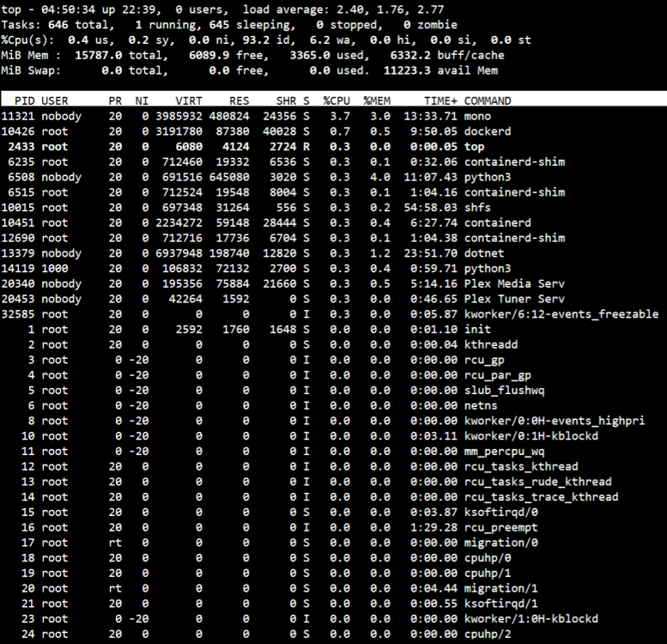Click the PID column header

click(24, 100)
